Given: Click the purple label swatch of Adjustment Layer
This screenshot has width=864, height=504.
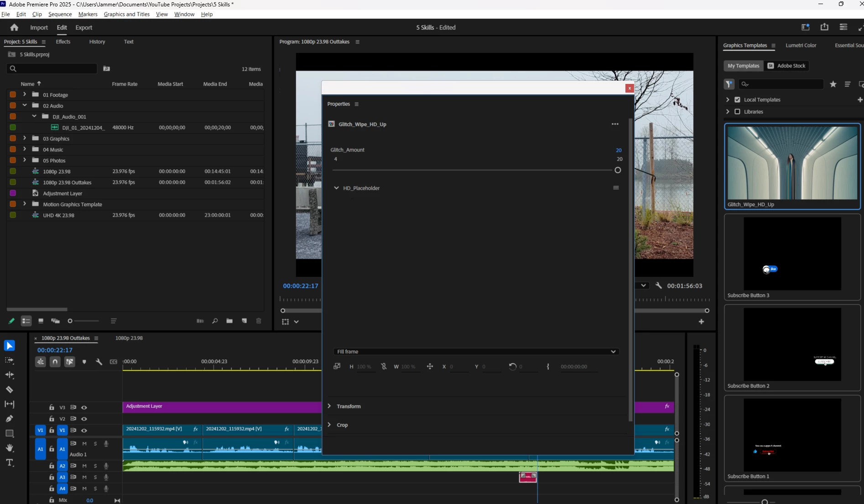Looking at the screenshot, I should tap(13, 193).
